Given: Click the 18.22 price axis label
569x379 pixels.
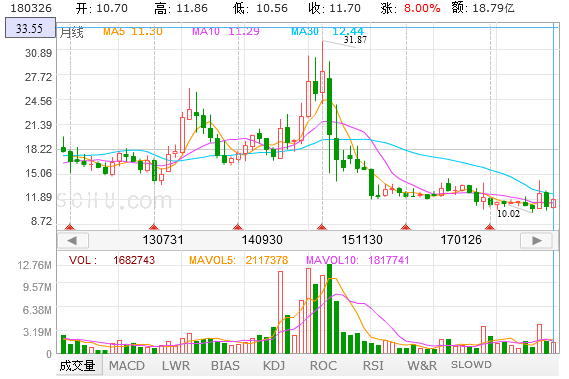Looking at the screenshot, I should 38,149.
